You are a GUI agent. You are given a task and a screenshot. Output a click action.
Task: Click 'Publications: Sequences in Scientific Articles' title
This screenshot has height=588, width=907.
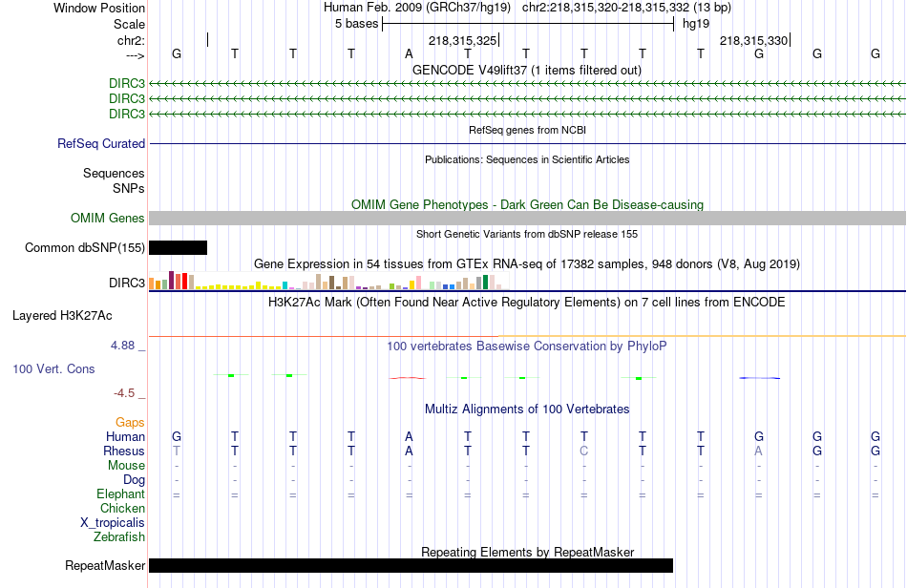click(x=527, y=159)
